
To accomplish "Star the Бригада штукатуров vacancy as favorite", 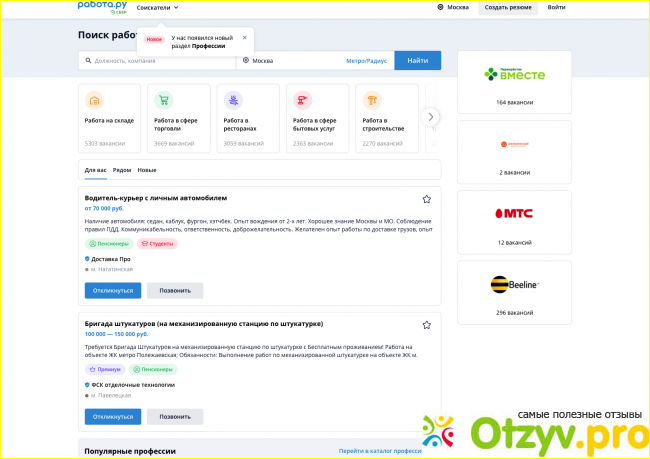I will click(x=426, y=325).
